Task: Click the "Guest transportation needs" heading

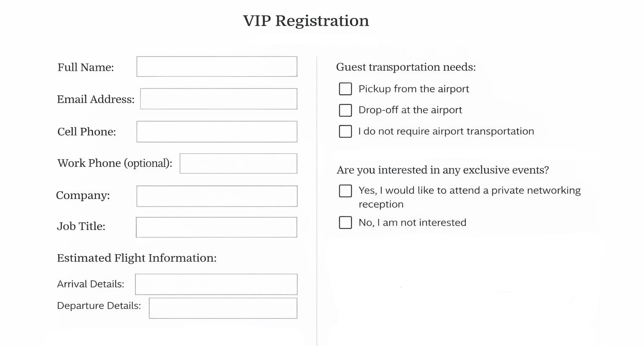Action: tap(406, 67)
